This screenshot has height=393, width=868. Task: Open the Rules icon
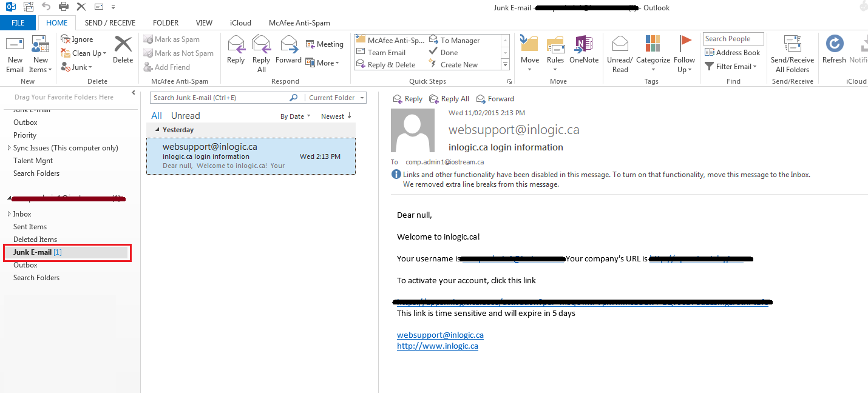555,45
